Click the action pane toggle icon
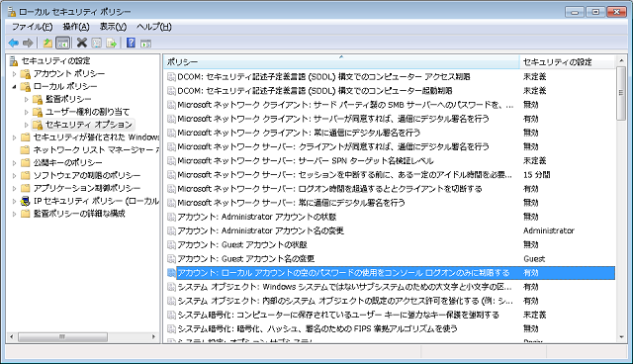Screen dimensions: 633x364 pyautogui.click(x=145, y=44)
